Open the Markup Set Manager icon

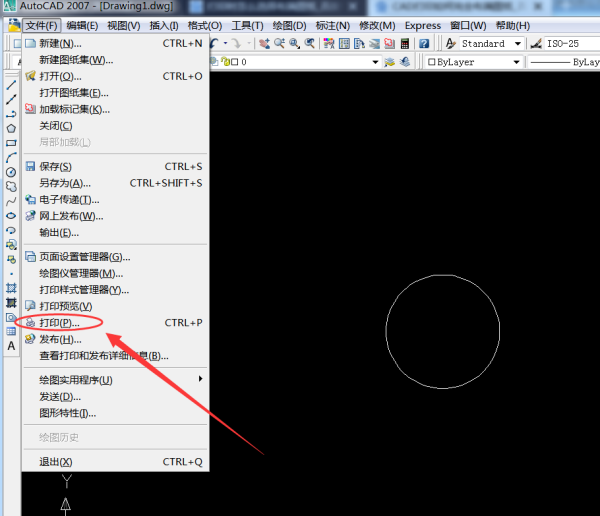(389, 44)
